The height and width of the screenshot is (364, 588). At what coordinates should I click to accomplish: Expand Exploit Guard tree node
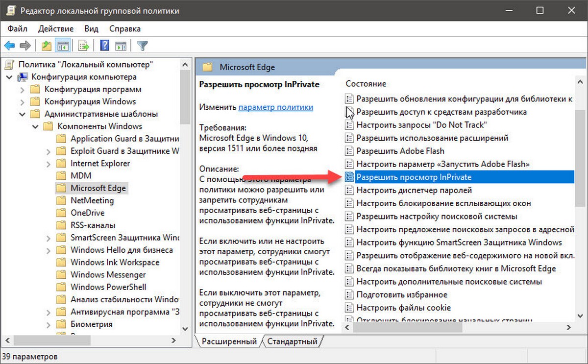point(48,151)
